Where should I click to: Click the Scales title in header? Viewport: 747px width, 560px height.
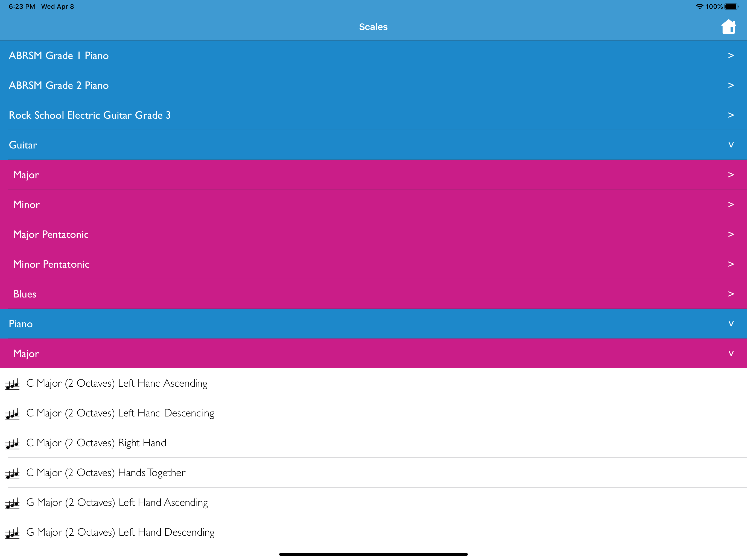pyautogui.click(x=373, y=27)
